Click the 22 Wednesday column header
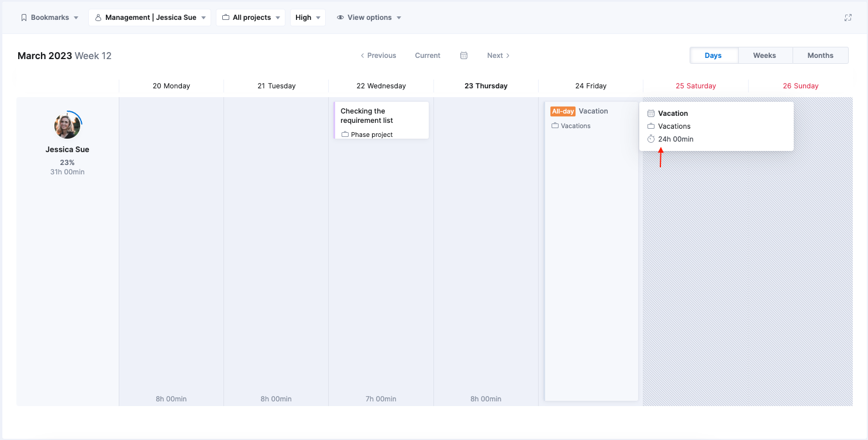 tap(381, 86)
